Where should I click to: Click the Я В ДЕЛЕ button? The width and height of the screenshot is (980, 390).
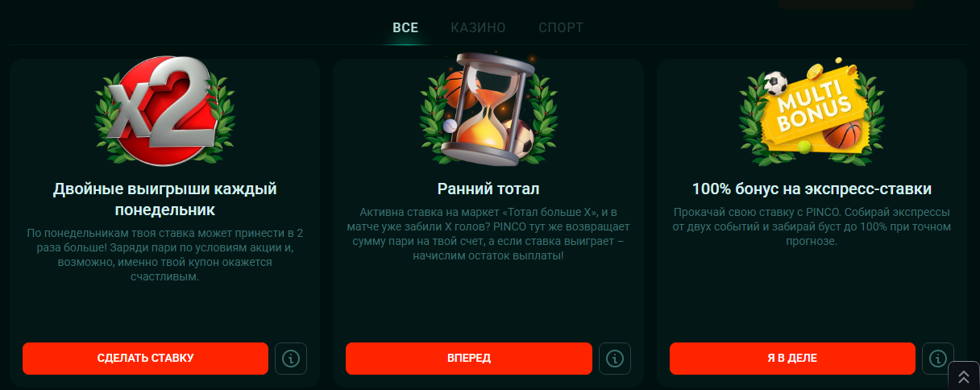click(792, 359)
